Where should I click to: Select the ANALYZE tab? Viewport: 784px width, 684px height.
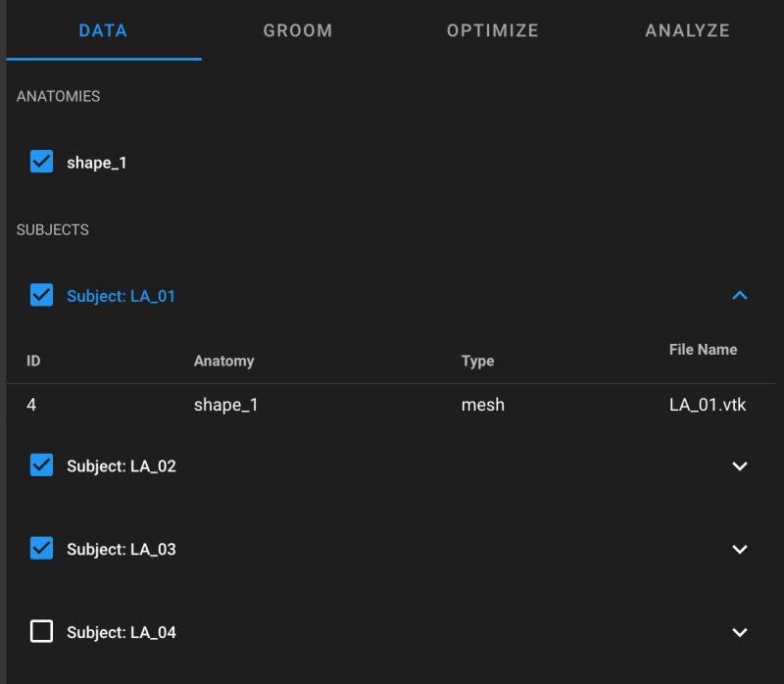pyautogui.click(x=687, y=30)
